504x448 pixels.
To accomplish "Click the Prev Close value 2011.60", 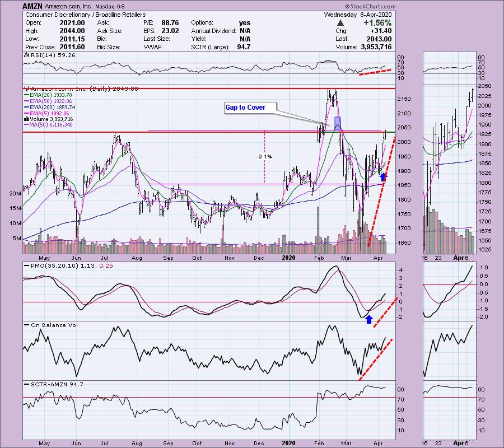I will click(x=72, y=47).
